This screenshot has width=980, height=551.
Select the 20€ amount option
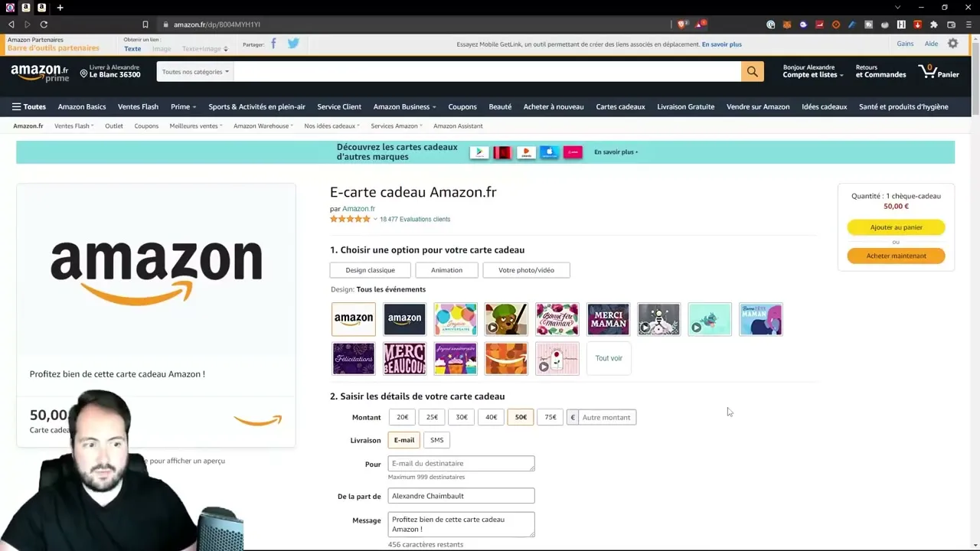pos(402,417)
